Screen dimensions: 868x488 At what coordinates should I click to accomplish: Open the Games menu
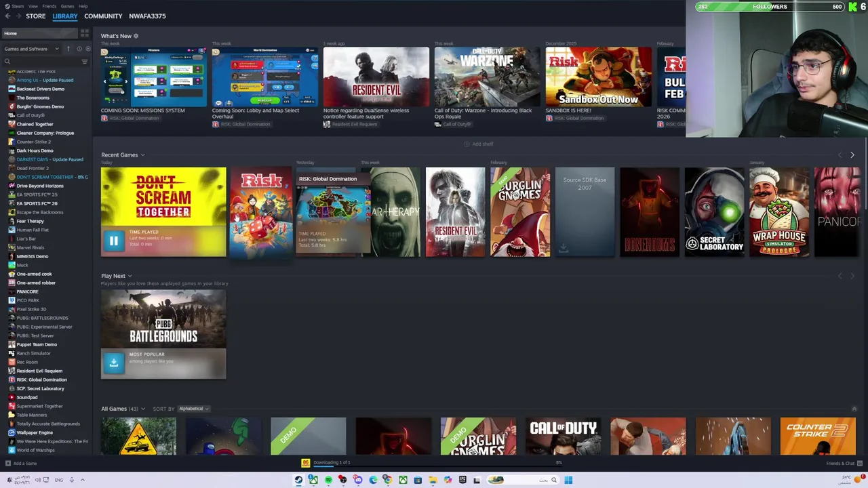pos(67,6)
